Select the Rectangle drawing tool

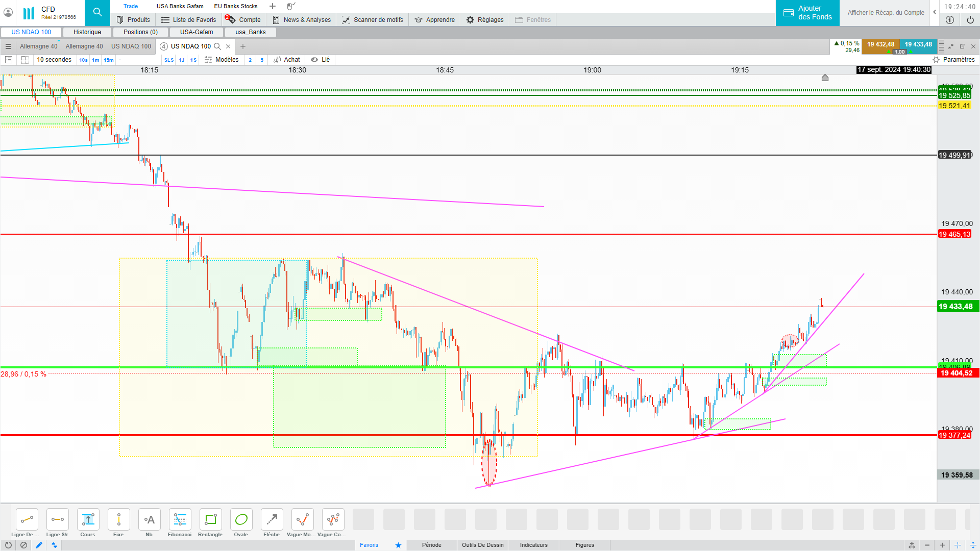(210, 520)
